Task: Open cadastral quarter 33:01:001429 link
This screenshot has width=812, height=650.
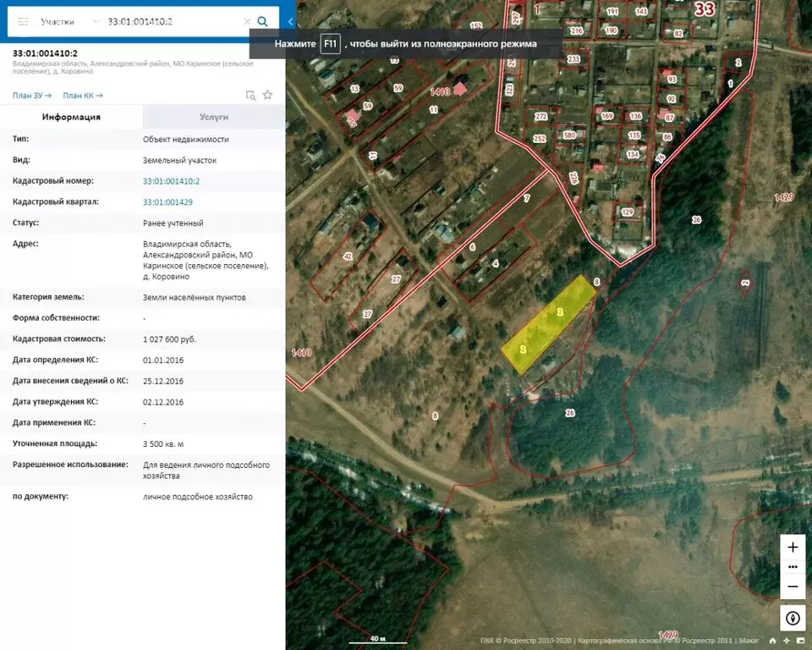Action: coord(167,202)
